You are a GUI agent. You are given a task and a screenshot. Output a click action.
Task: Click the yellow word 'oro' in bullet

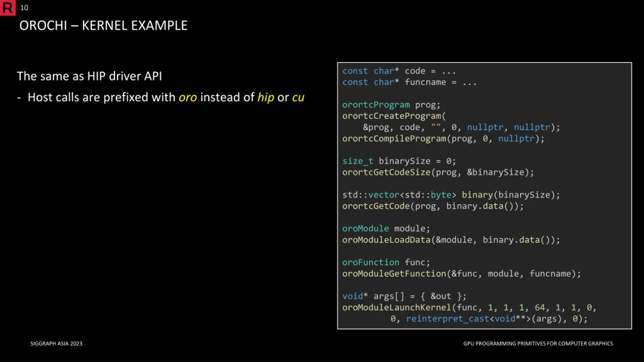(x=188, y=98)
